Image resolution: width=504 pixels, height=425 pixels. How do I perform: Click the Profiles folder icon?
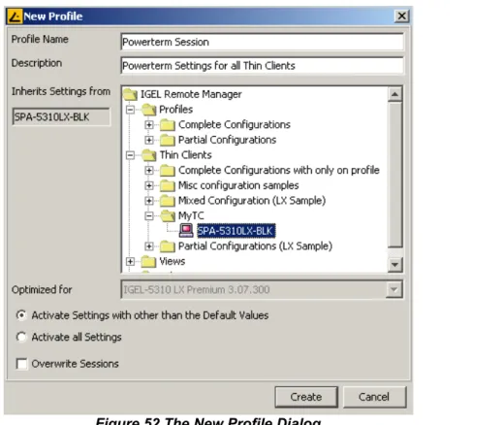click(149, 110)
